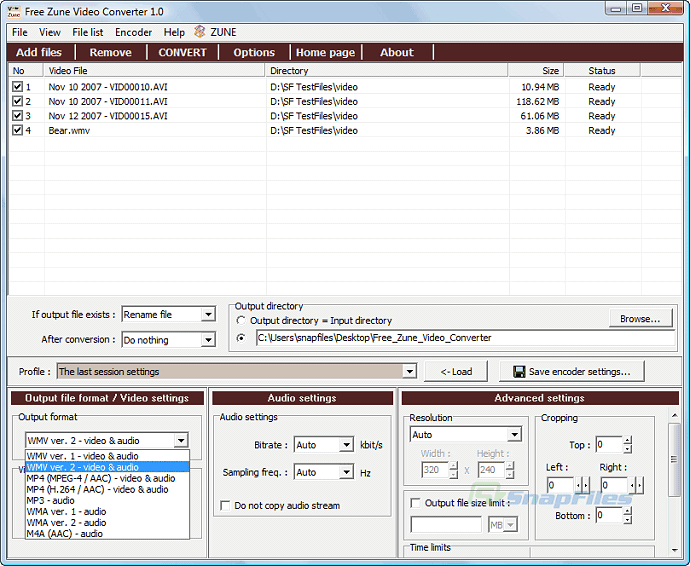Choose WMA ver. 1 - audio option
The width and height of the screenshot is (690, 566).
[x=107, y=511]
